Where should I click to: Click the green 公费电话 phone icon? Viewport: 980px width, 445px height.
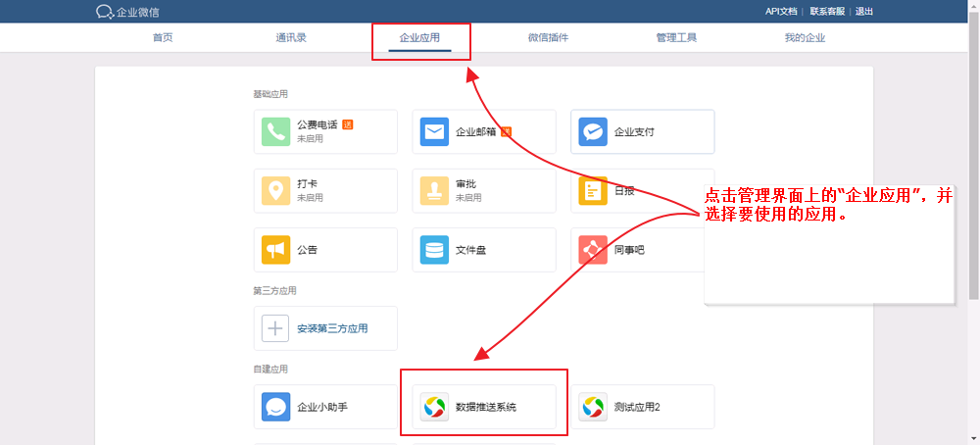click(x=276, y=131)
